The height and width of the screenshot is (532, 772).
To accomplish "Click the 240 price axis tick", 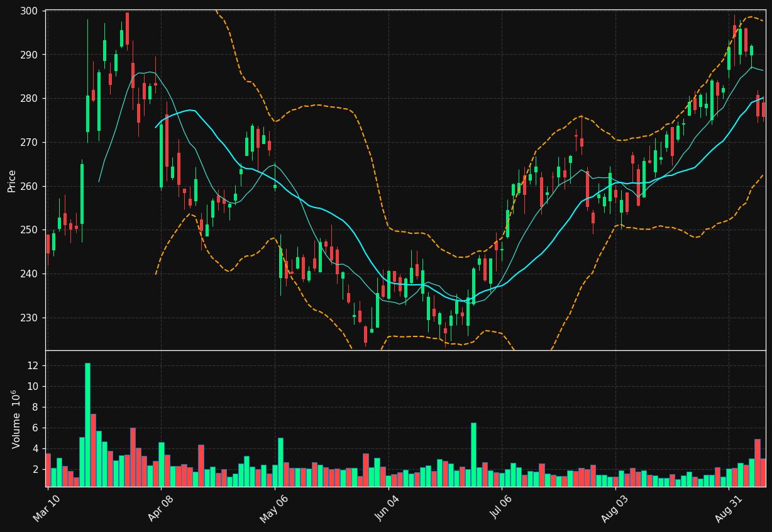I will pos(28,274).
